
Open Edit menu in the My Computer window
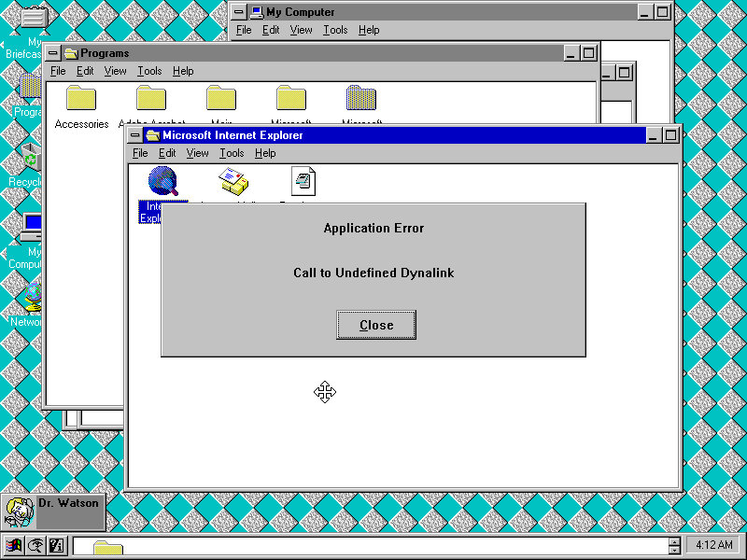click(271, 30)
